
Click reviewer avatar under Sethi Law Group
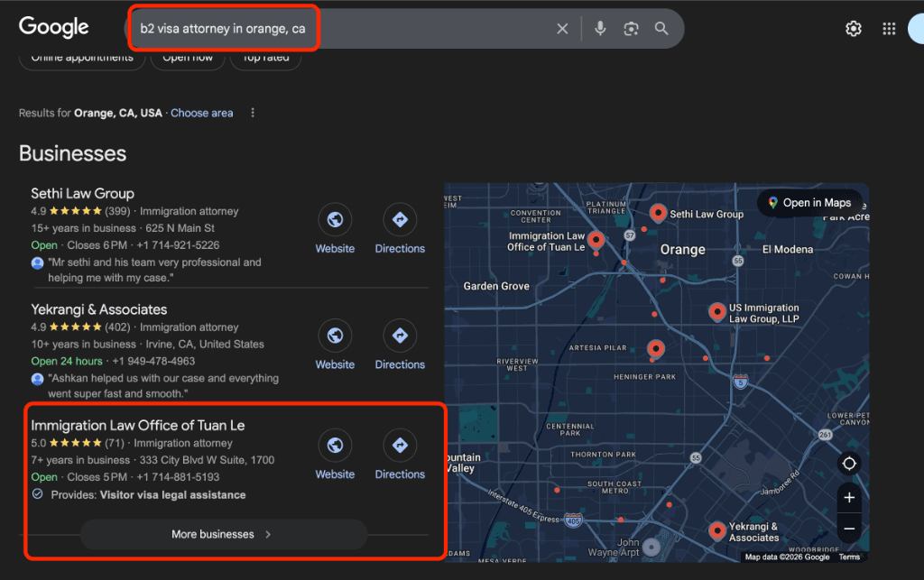tap(37, 262)
